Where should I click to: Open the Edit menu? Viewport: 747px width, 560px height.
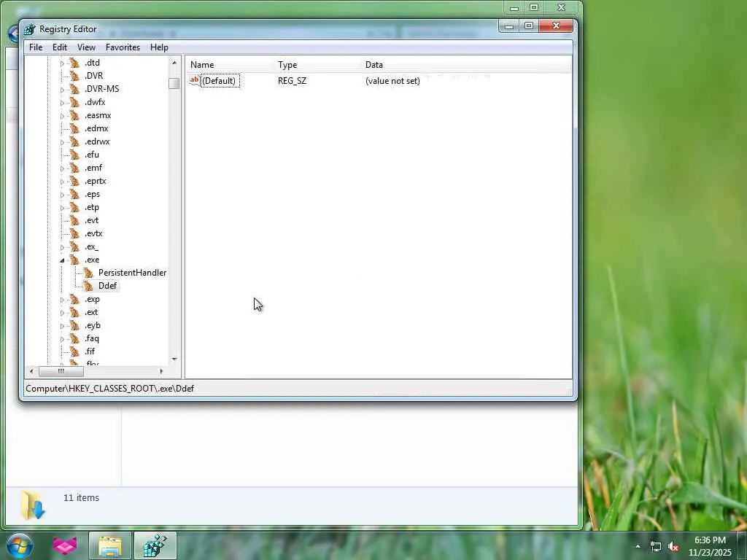tap(60, 47)
